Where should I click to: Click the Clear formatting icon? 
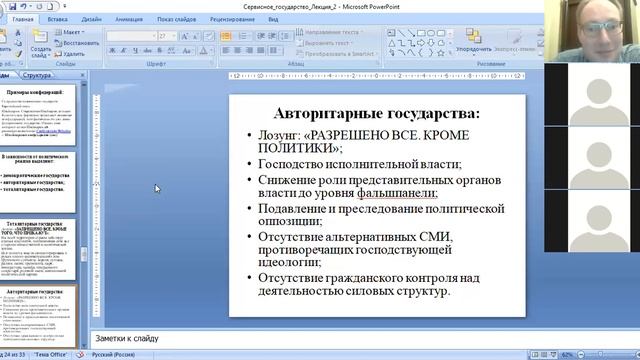(209, 36)
